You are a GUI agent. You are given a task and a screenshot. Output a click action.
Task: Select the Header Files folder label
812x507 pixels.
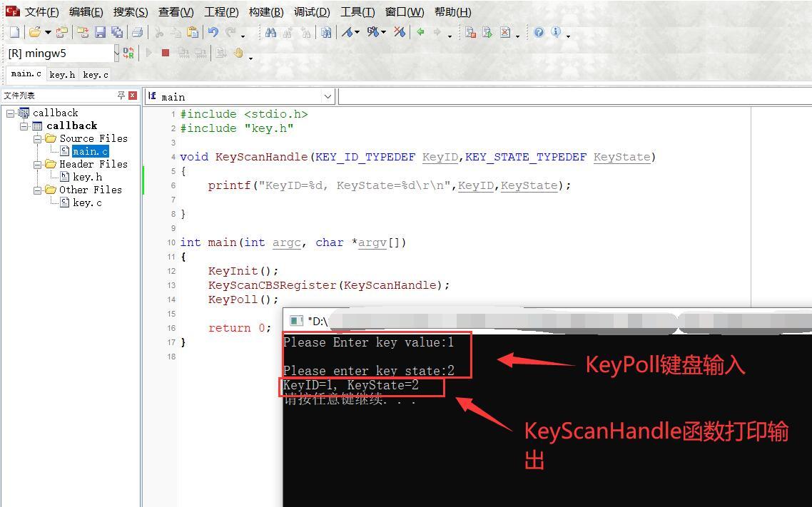pyautogui.click(x=93, y=164)
